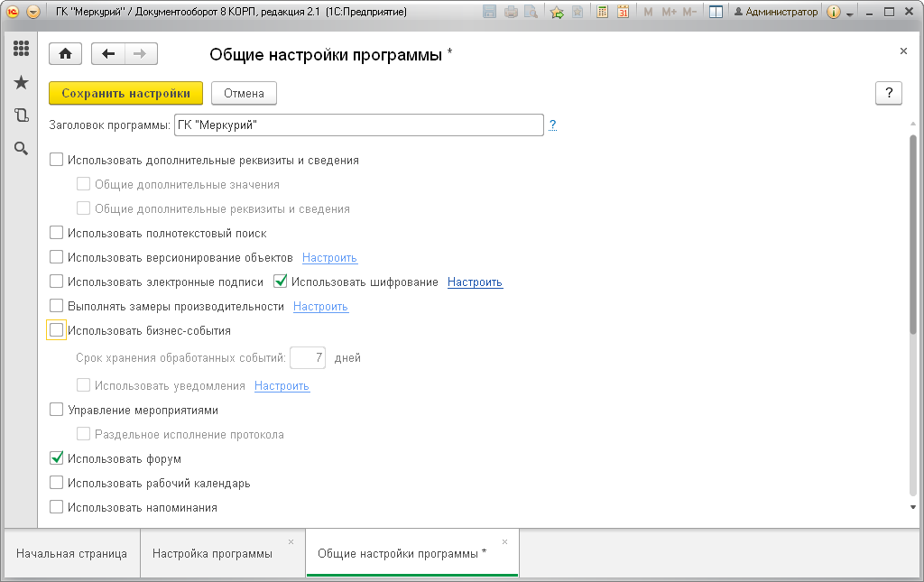The height and width of the screenshot is (582, 924).
Task: Close the Общие настройки программы tab at bottom
Action: [x=504, y=542]
